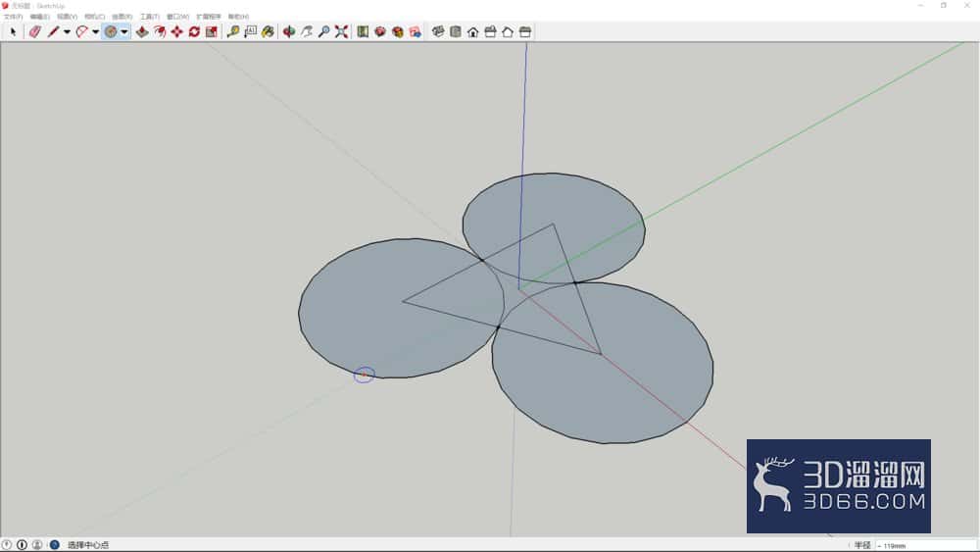The image size is (980, 552).
Task: Select the arrow Select tool
Action: coord(13,31)
